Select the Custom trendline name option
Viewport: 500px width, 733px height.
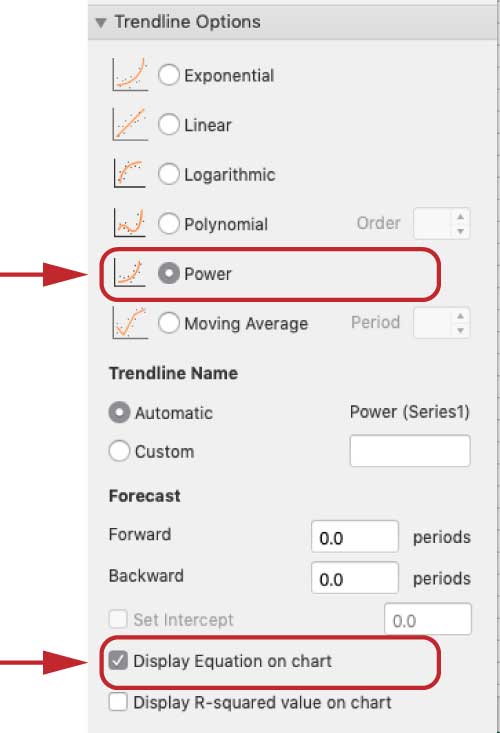point(119,451)
